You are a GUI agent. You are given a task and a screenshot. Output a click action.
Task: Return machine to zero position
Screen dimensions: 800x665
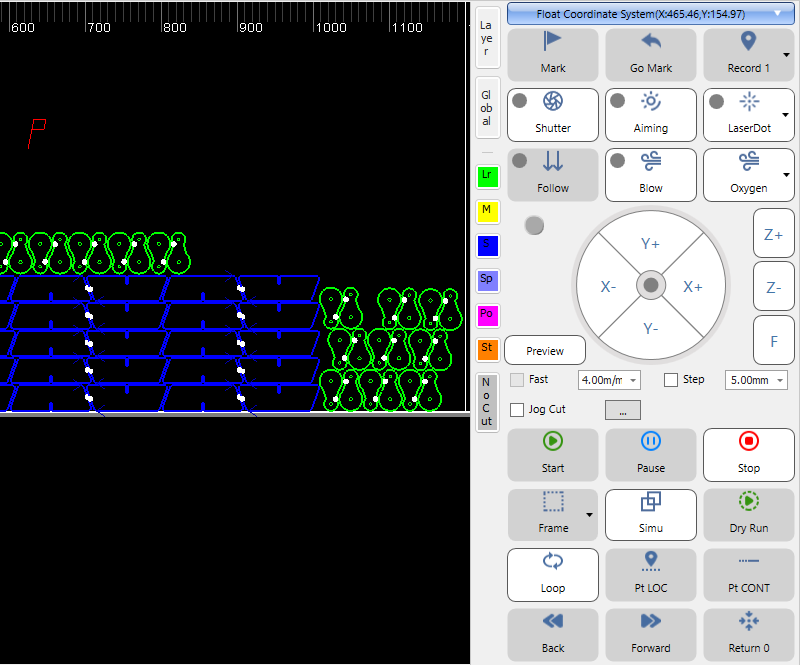pos(748,634)
